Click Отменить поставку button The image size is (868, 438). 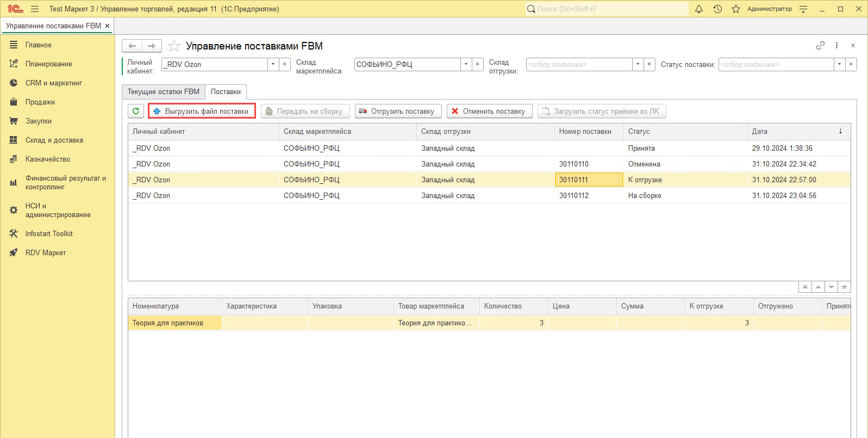pos(489,111)
